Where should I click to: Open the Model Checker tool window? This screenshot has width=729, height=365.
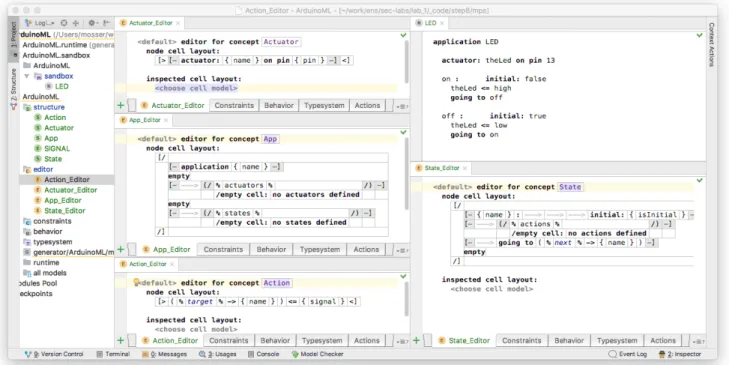pyautogui.click(x=318, y=354)
